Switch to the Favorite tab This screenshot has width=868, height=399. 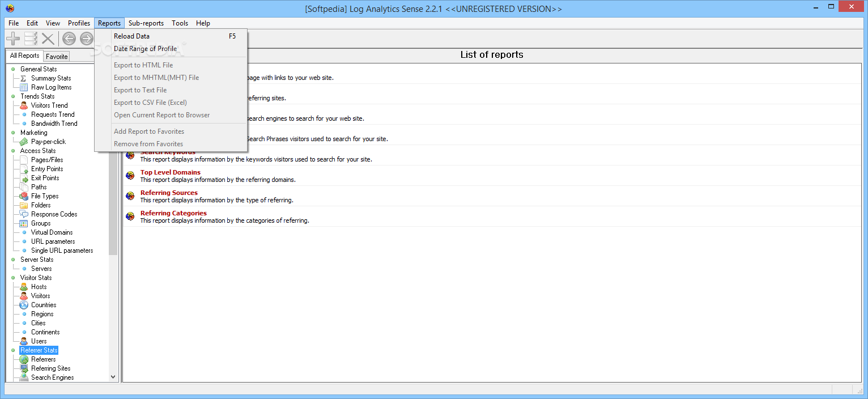pos(57,56)
